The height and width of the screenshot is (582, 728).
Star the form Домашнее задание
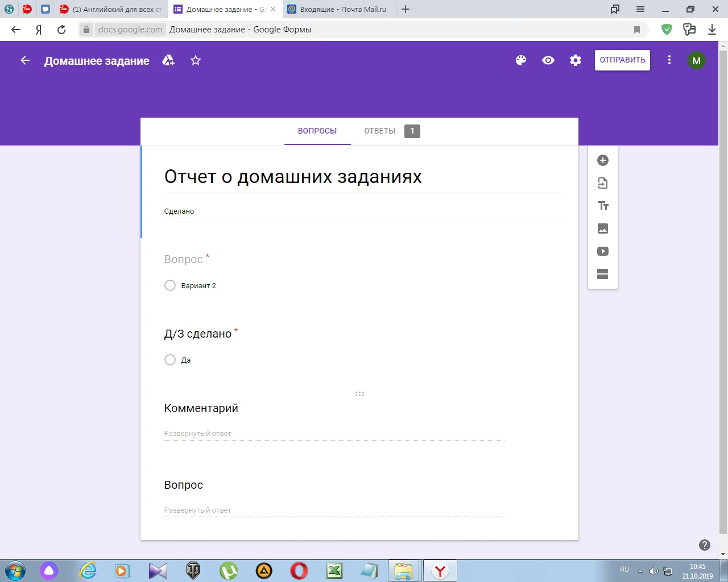coord(196,60)
